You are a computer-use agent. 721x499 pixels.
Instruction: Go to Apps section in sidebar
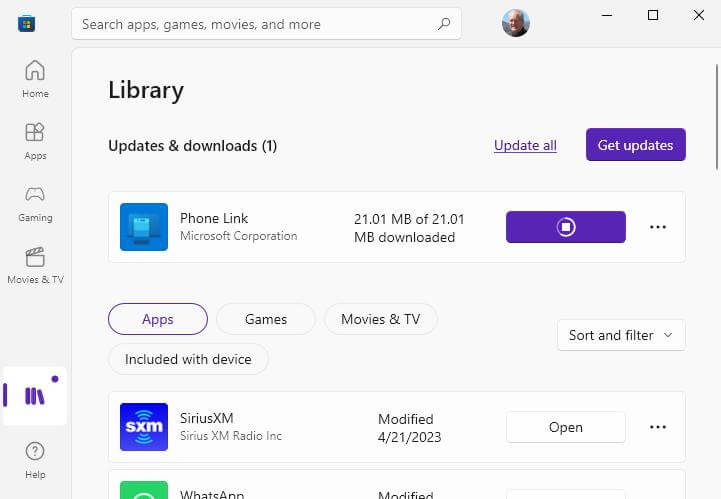click(x=35, y=141)
